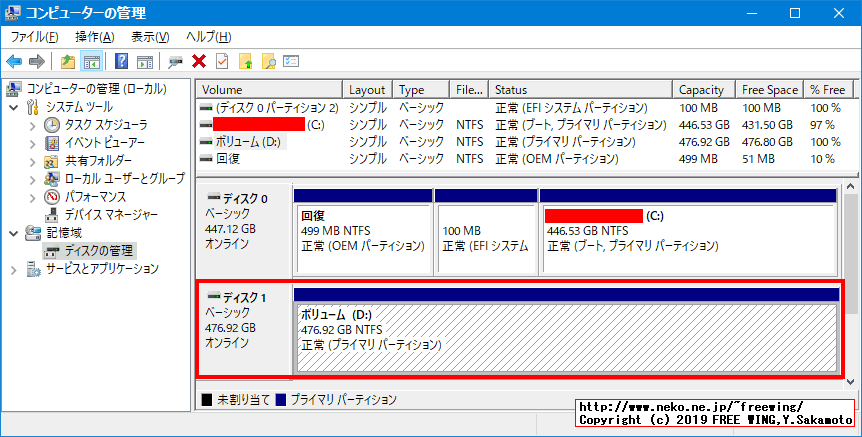Sort by the Layout column header
The image size is (862, 437).
click(367, 90)
